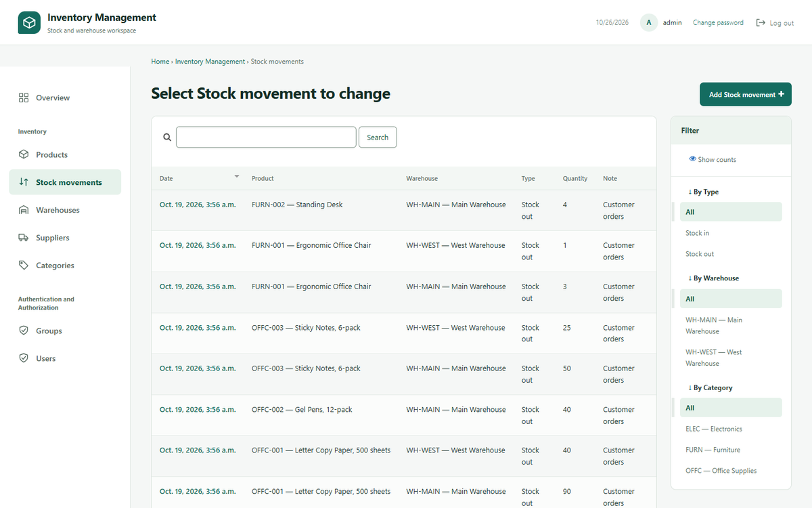
Task: Filter by WH-WEST — West Warehouse
Action: coord(714,358)
